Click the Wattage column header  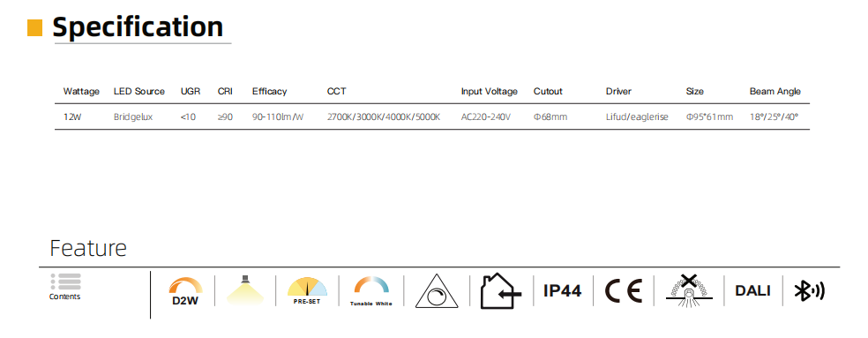coord(81,92)
